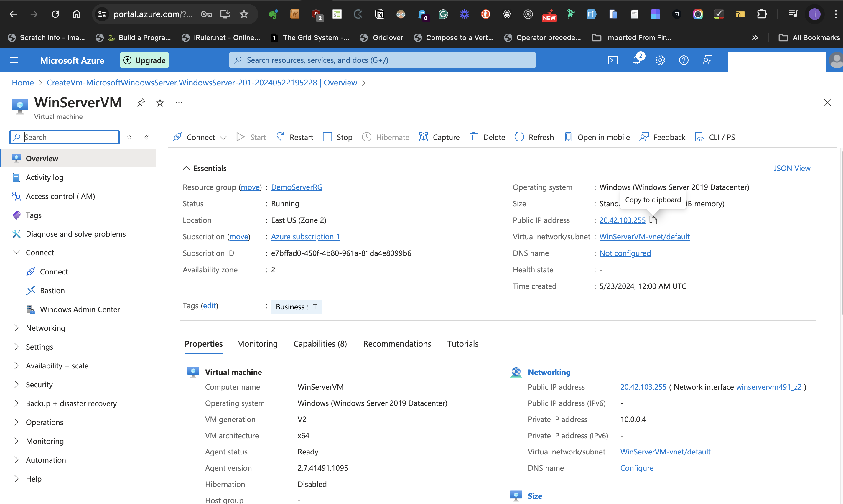
Task: Restart the virtual machine
Action: tap(294, 137)
